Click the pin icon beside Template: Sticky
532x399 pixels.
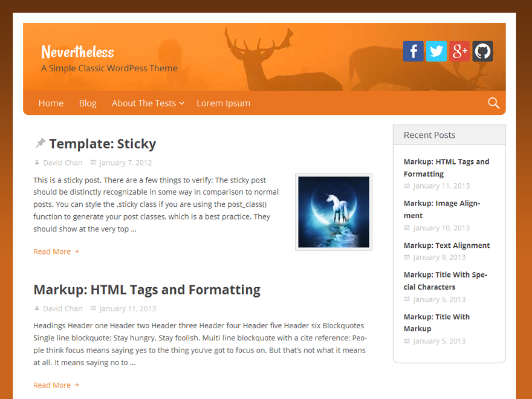tap(40, 143)
